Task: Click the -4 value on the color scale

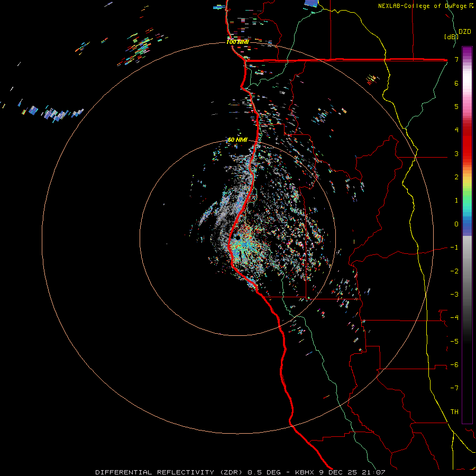Action: (454, 318)
